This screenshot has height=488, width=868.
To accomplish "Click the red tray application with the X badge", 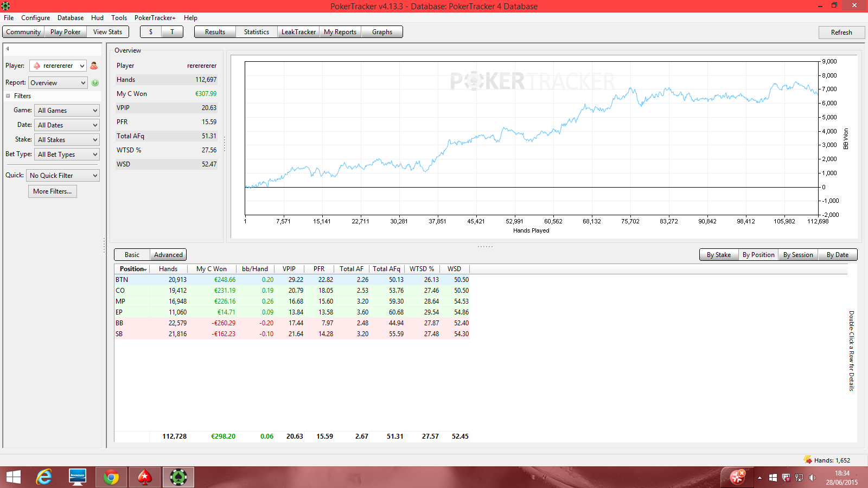I will [x=737, y=477].
